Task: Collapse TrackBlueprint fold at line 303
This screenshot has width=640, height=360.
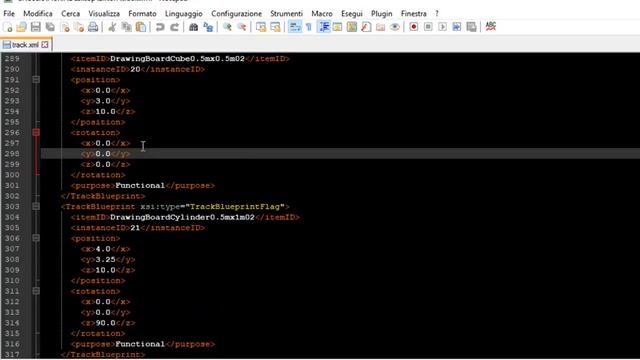Action: tap(36, 207)
